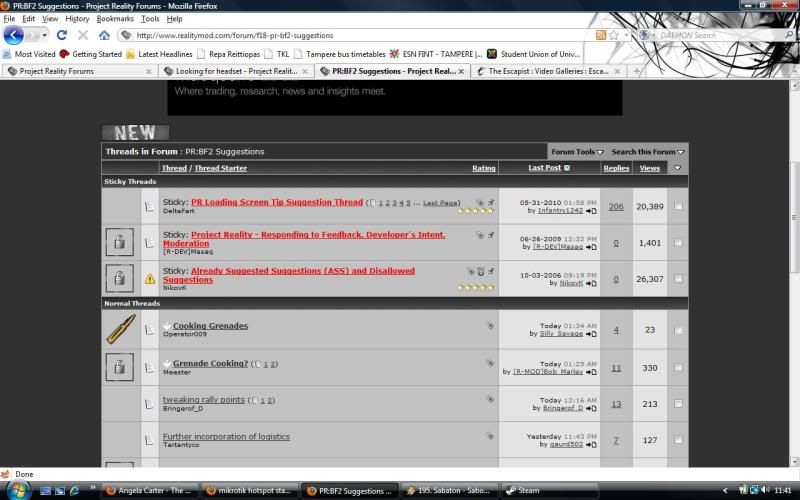Screen dimensions: 800x500
Task: Tick the checkbox for PR Loading Screen Tip thread
Action: [x=679, y=206]
